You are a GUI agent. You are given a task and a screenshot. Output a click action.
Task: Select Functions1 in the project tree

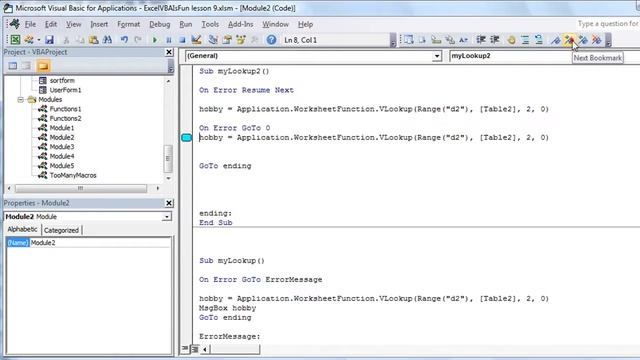click(x=65, y=109)
